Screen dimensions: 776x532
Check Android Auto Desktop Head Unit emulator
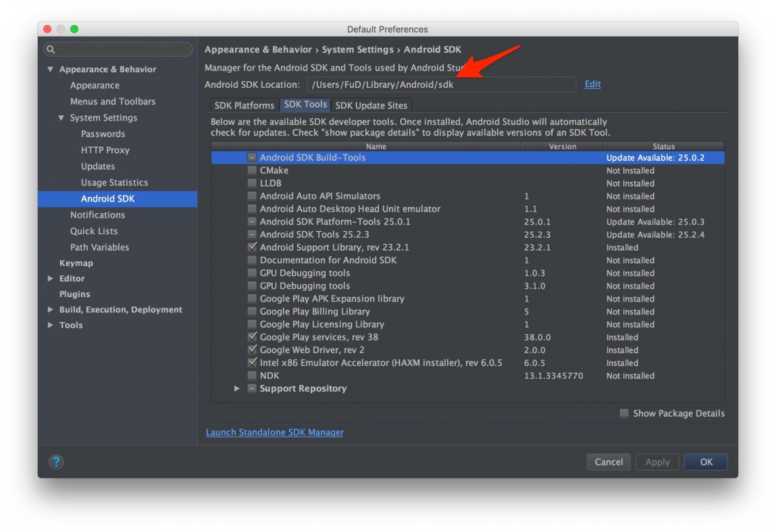click(252, 209)
